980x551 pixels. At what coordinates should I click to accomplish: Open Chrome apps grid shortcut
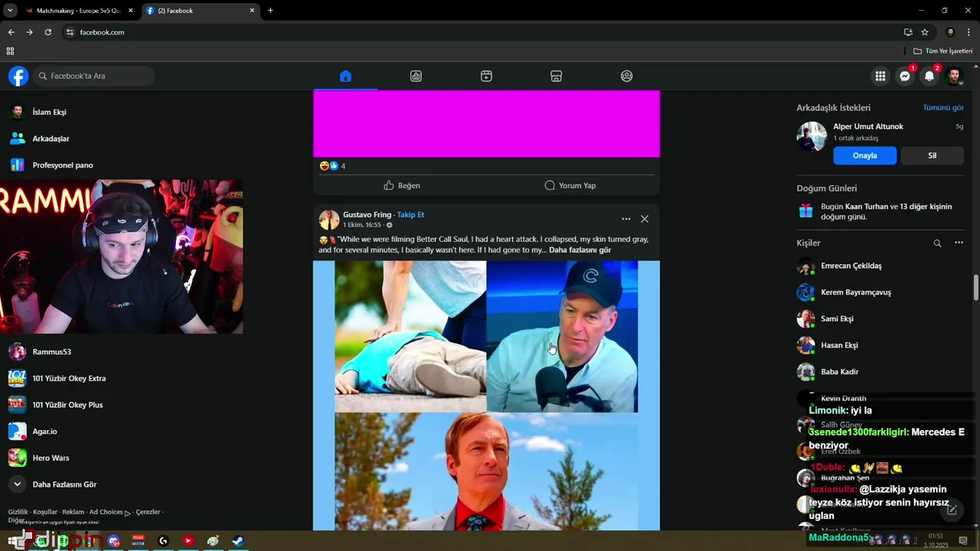[x=10, y=51]
